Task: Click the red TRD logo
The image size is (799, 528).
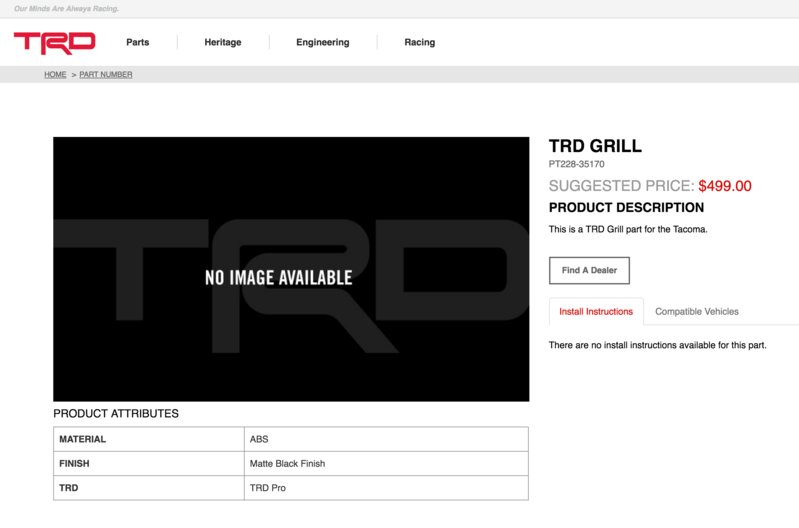Action: click(55, 43)
